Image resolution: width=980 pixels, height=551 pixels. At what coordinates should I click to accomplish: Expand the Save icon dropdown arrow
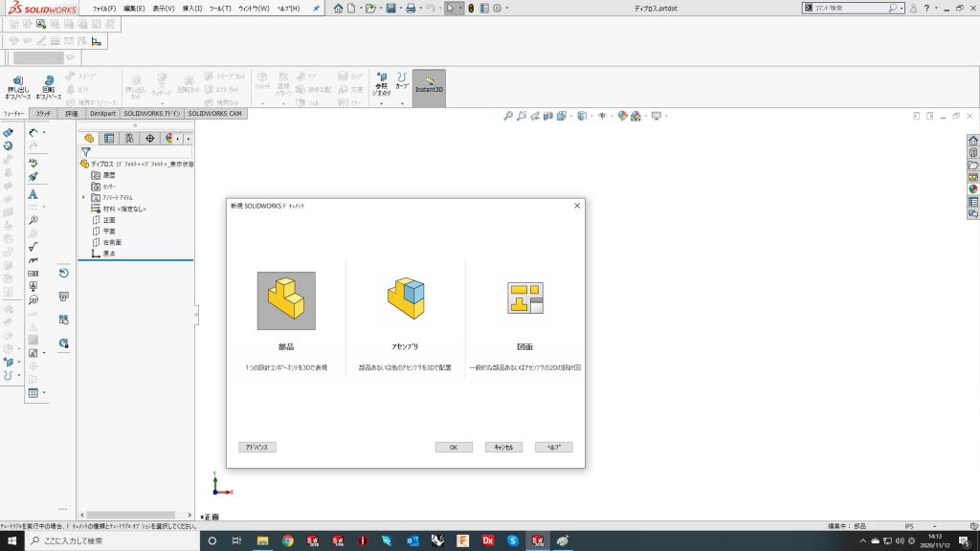(x=401, y=9)
